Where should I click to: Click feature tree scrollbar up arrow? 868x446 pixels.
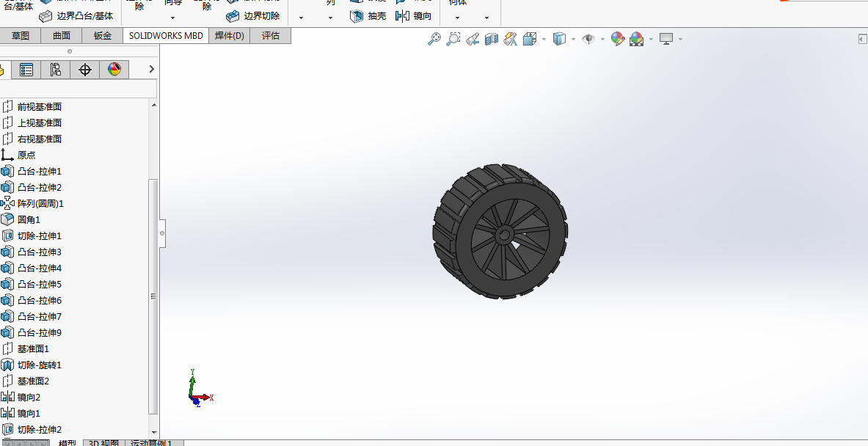(x=154, y=105)
